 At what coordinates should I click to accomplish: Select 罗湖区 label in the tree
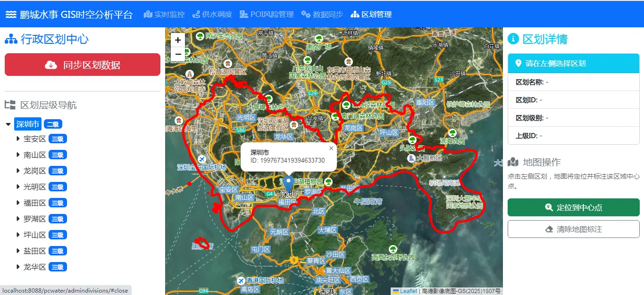click(35, 219)
